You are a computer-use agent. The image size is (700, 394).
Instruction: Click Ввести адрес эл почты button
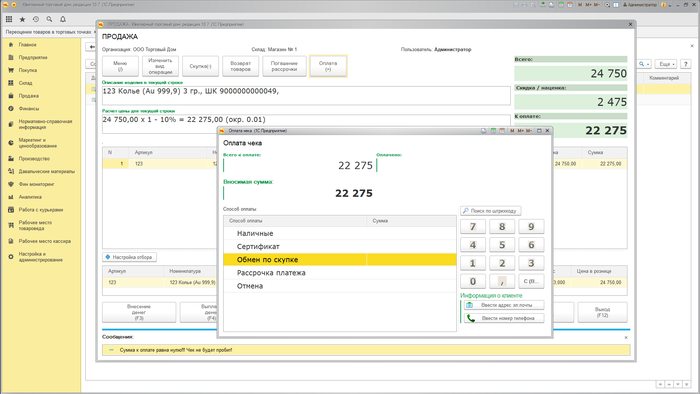[504, 305]
